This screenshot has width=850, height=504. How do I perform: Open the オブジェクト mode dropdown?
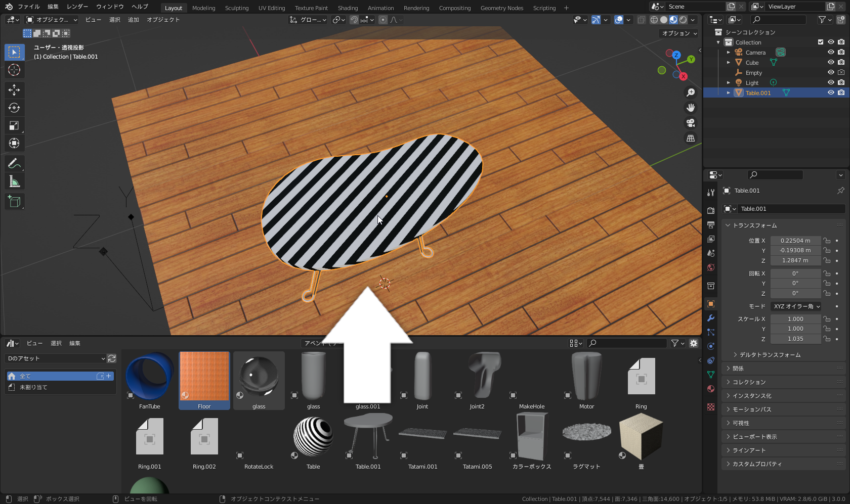tap(52, 20)
